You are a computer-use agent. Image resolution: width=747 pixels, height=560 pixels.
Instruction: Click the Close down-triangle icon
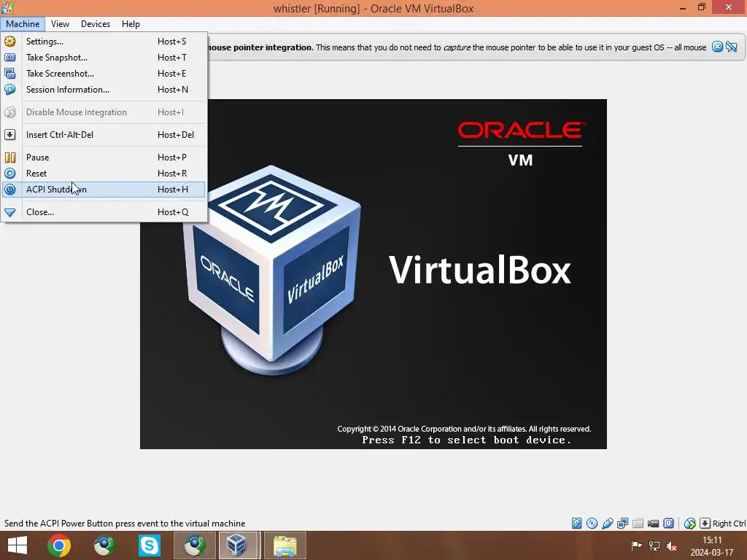[x=10, y=212]
